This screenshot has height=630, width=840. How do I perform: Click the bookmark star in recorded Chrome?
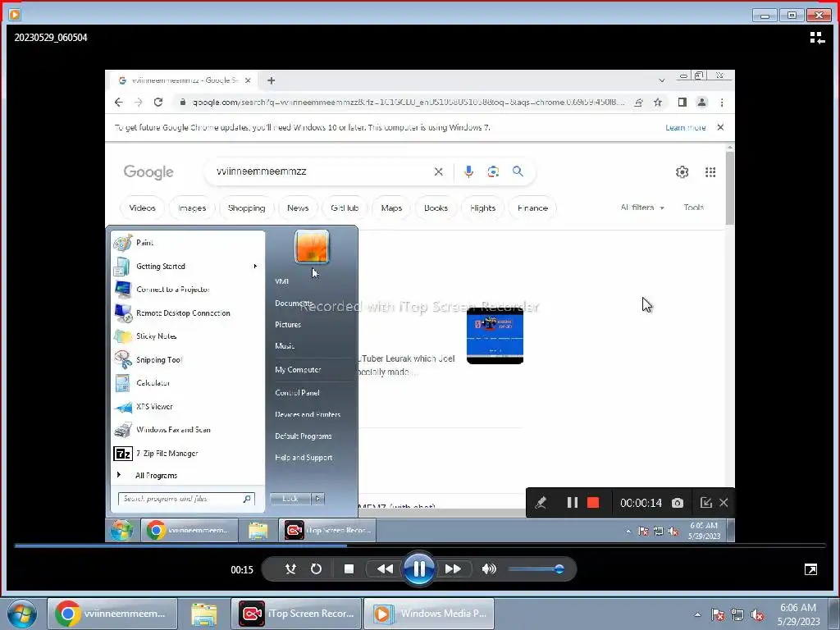(x=658, y=103)
